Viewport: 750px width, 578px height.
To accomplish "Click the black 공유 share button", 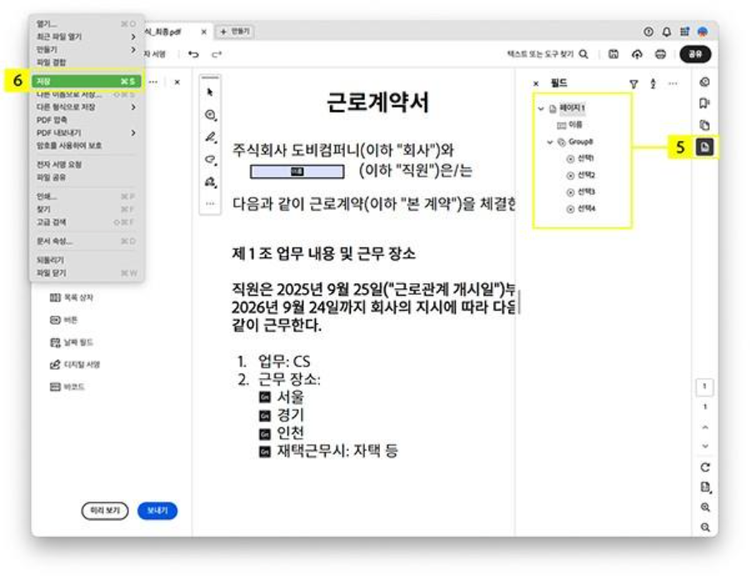I will (x=695, y=54).
